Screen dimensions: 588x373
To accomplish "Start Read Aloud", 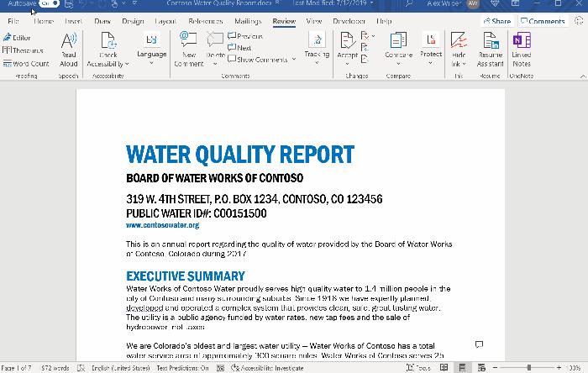I will (69, 49).
